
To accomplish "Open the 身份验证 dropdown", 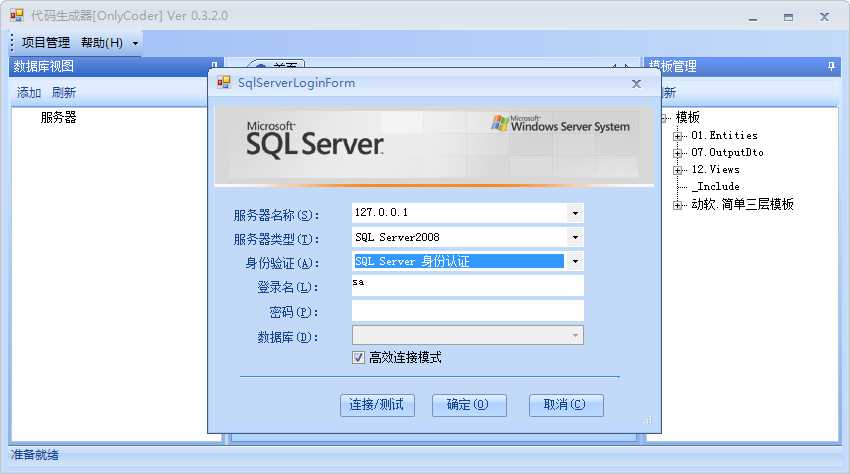I will (575, 261).
